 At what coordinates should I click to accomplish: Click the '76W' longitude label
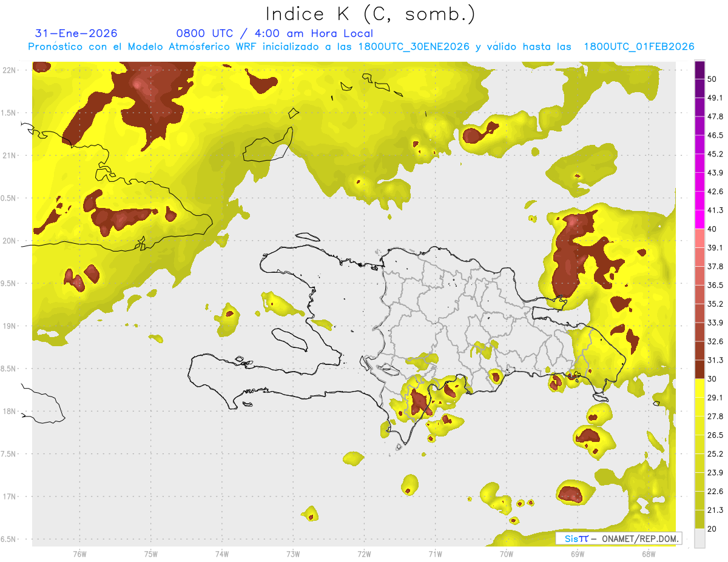79,554
